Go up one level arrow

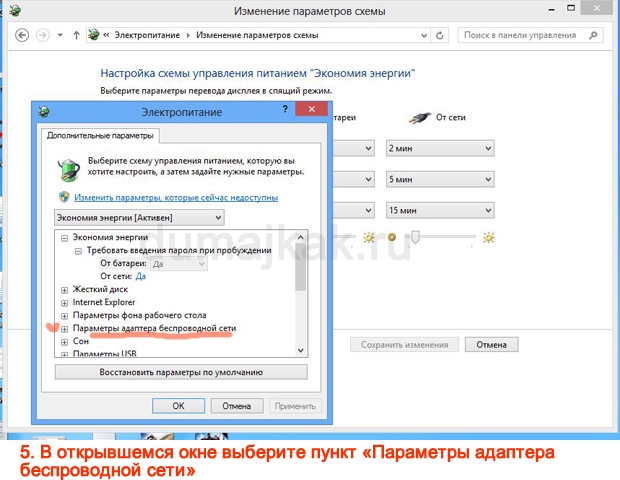click(76, 35)
